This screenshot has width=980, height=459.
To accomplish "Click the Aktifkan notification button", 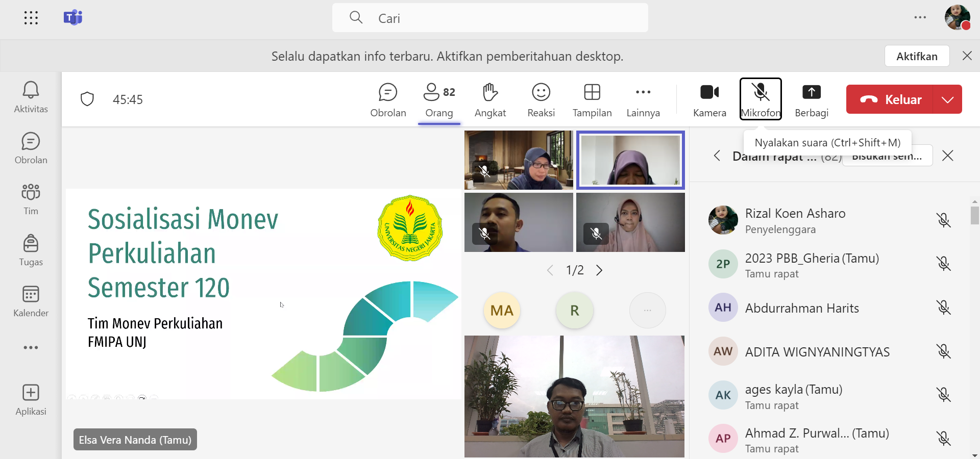I will tap(917, 56).
